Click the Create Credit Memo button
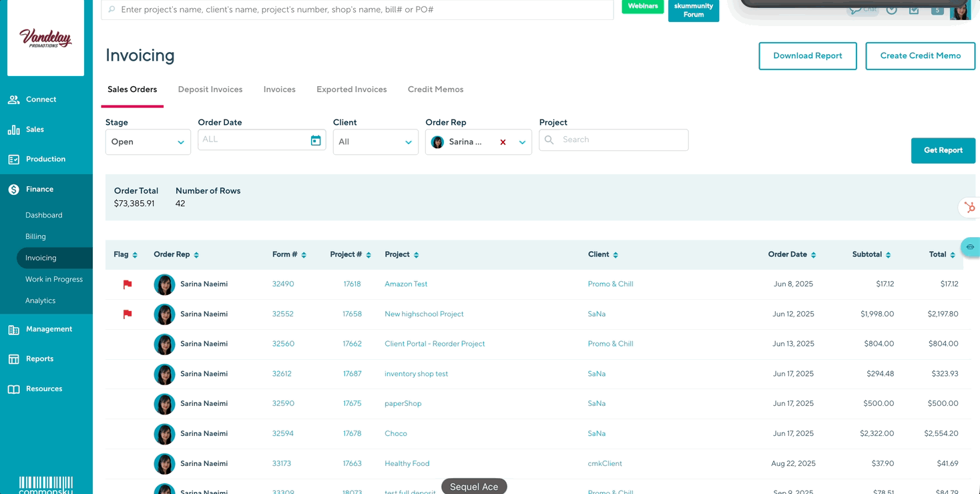 click(921, 56)
